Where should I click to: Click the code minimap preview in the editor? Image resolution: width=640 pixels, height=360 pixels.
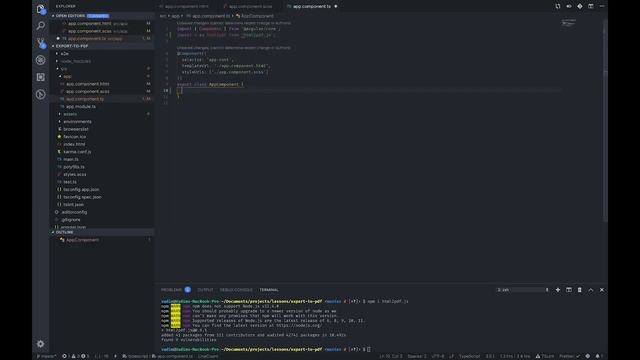(569, 23)
